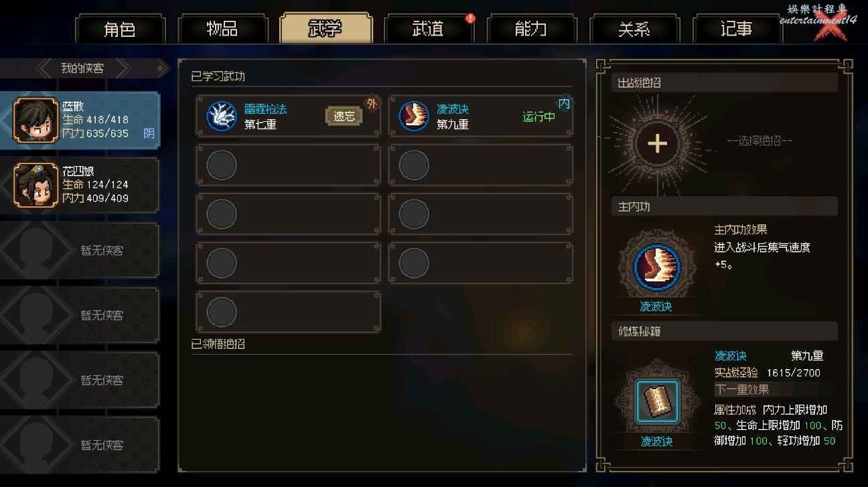Click right arrow beside 我的侠客
Screen dimensions: 868x487
point(162,68)
